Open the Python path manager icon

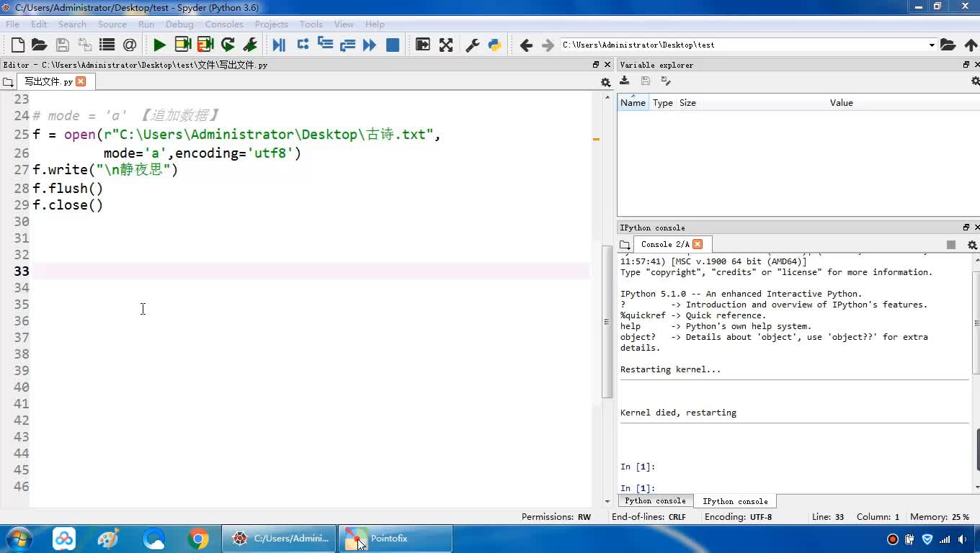click(x=494, y=45)
